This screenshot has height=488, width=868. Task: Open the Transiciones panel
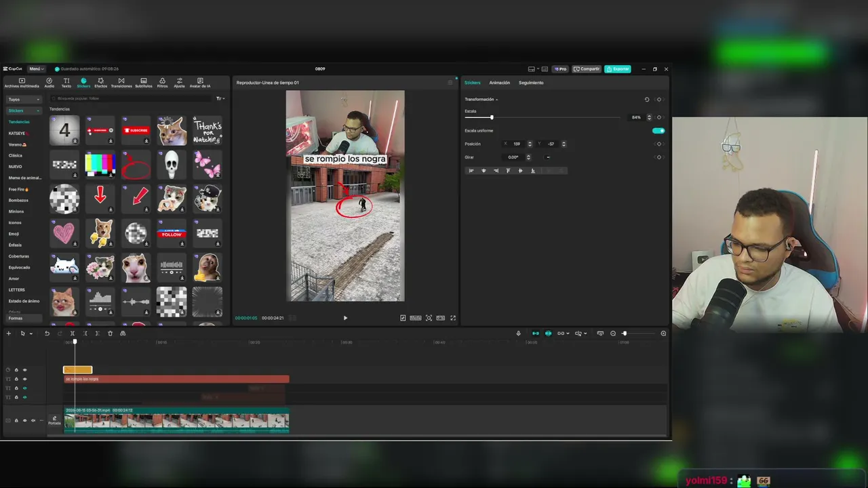tap(121, 83)
